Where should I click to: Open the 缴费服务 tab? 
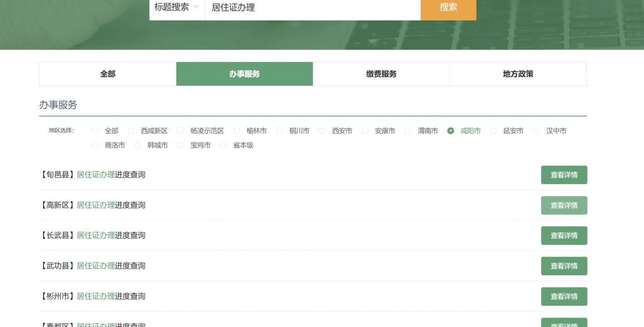click(x=381, y=74)
